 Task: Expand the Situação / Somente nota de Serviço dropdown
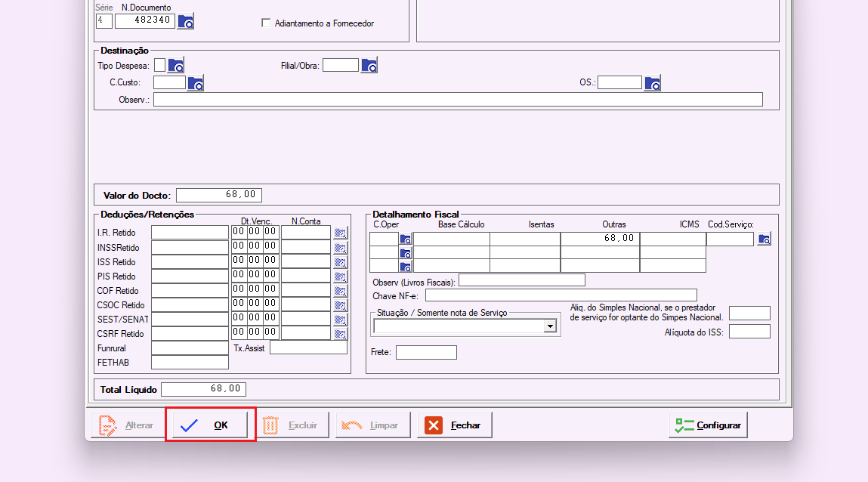click(550, 326)
